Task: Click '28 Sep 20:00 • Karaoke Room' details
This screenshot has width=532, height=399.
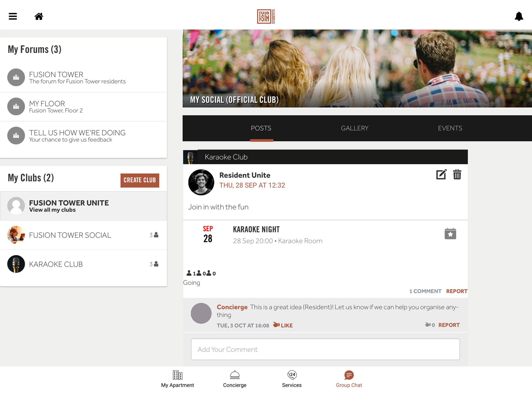Action: 277,241
